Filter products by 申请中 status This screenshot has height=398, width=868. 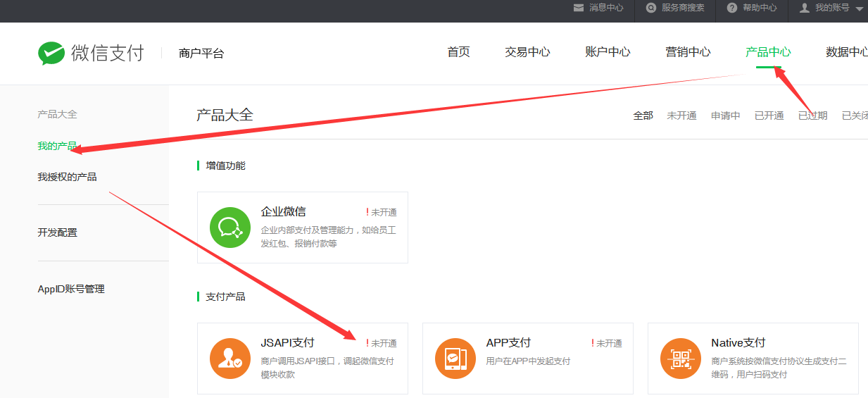coord(725,116)
